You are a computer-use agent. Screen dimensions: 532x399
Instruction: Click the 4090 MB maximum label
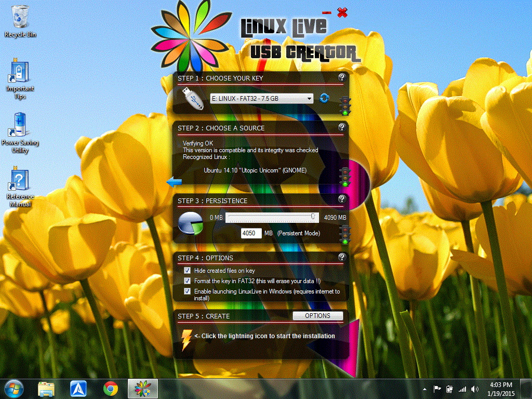[x=335, y=218]
